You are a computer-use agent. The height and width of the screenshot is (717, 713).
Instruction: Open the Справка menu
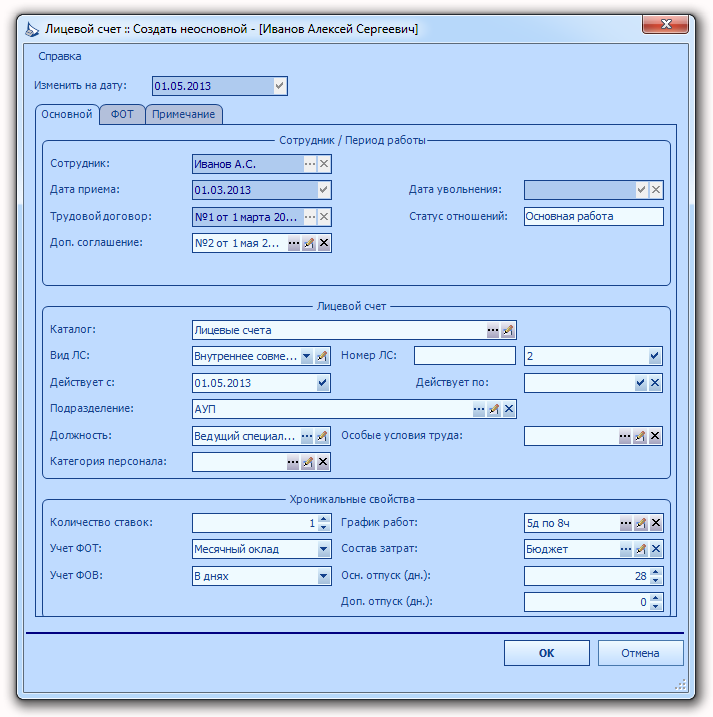point(60,56)
